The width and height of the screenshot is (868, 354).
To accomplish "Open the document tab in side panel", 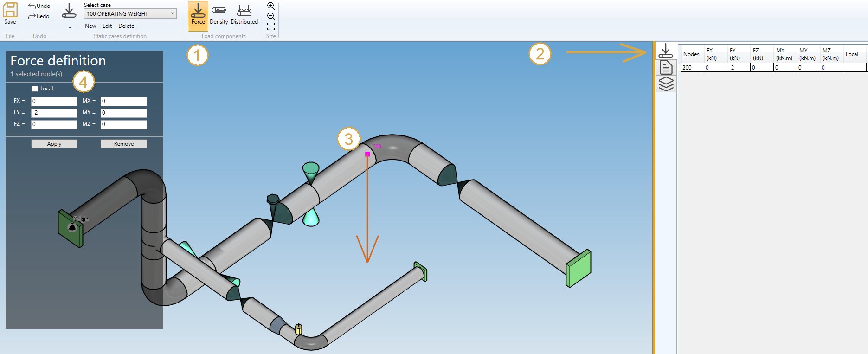I will (x=666, y=67).
